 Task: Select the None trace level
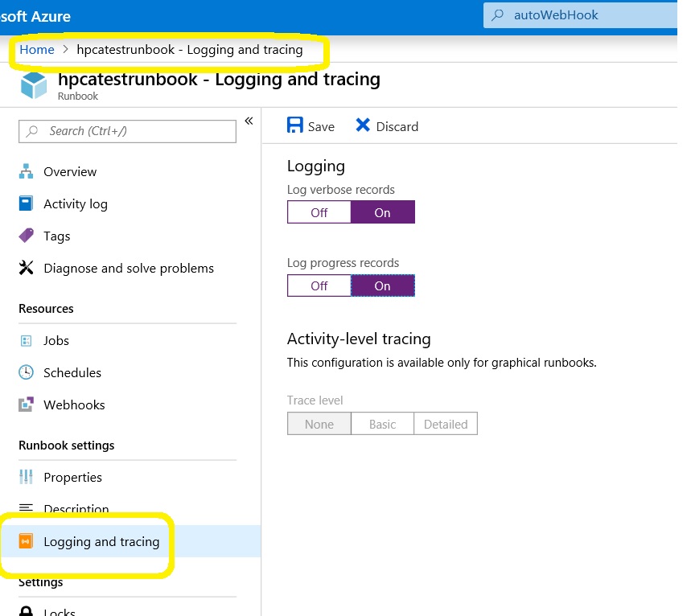click(x=319, y=424)
